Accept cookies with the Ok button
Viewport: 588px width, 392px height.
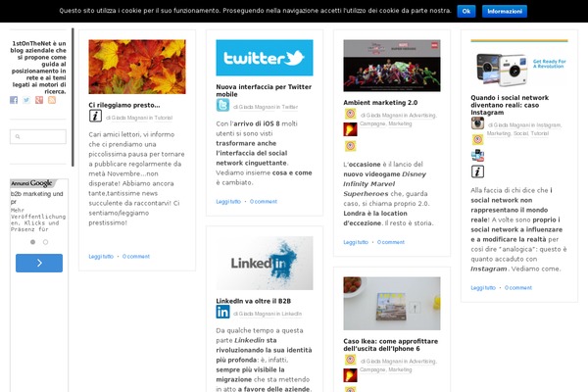point(466,11)
